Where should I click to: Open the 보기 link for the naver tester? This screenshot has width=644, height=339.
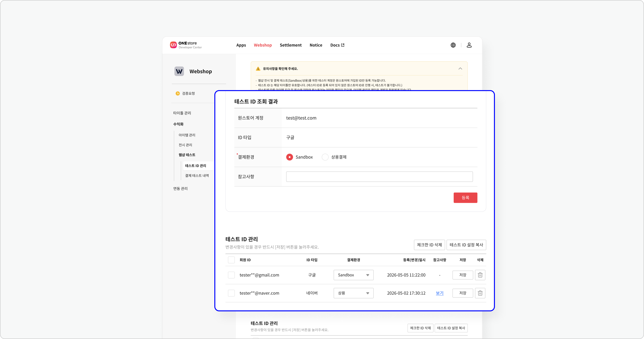pos(439,293)
